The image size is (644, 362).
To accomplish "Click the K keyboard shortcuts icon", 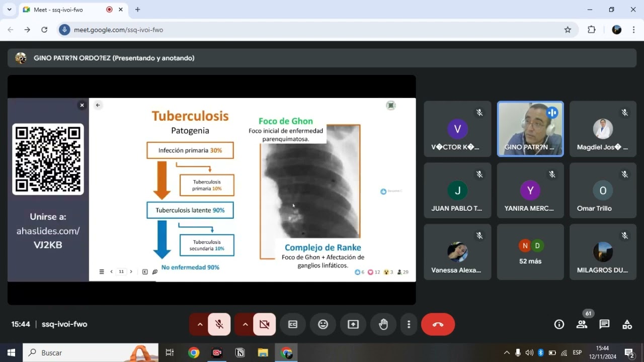I will [145, 271].
